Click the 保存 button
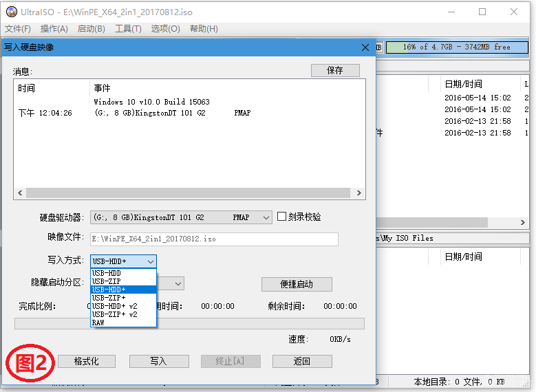This screenshot has height=392, width=536. pyautogui.click(x=335, y=70)
